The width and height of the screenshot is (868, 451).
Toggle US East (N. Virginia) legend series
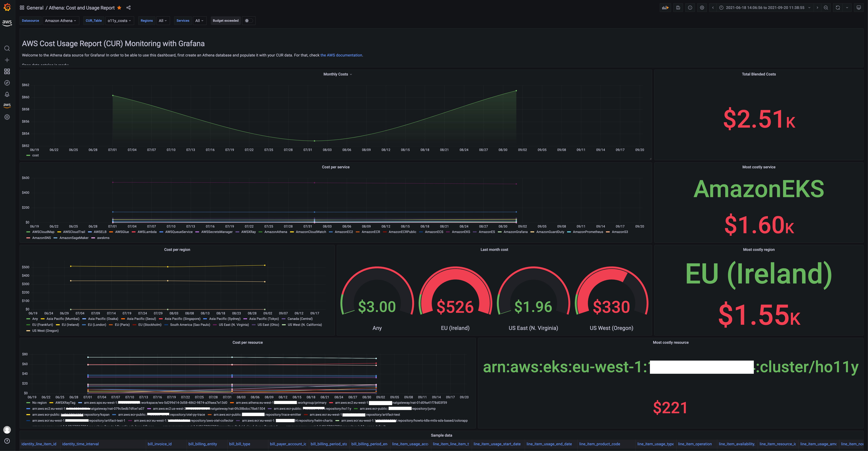tap(234, 325)
